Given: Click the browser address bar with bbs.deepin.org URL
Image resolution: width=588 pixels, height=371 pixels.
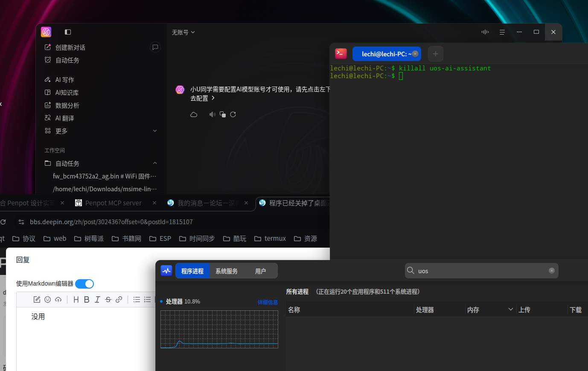Looking at the screenshot, I should pos(111,222).
